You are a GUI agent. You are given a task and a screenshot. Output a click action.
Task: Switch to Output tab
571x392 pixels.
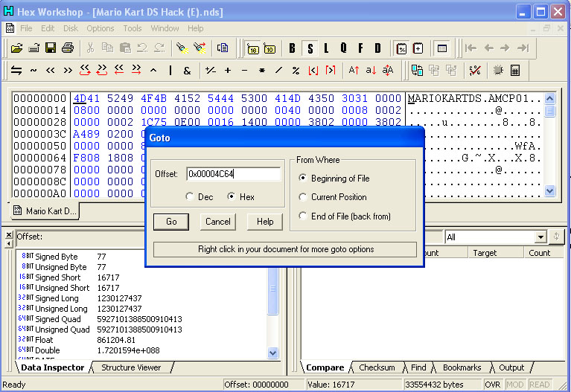point(511,367)
